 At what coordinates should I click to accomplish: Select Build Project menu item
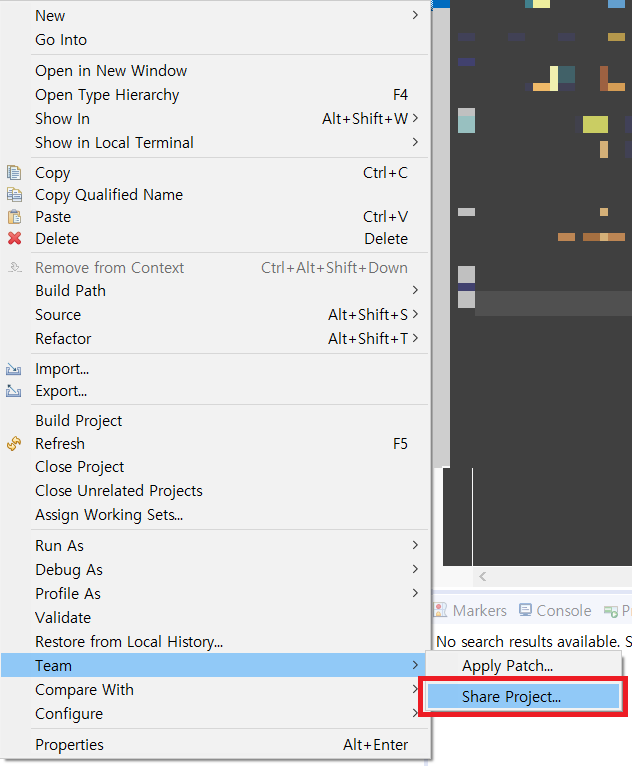point(215,421)
